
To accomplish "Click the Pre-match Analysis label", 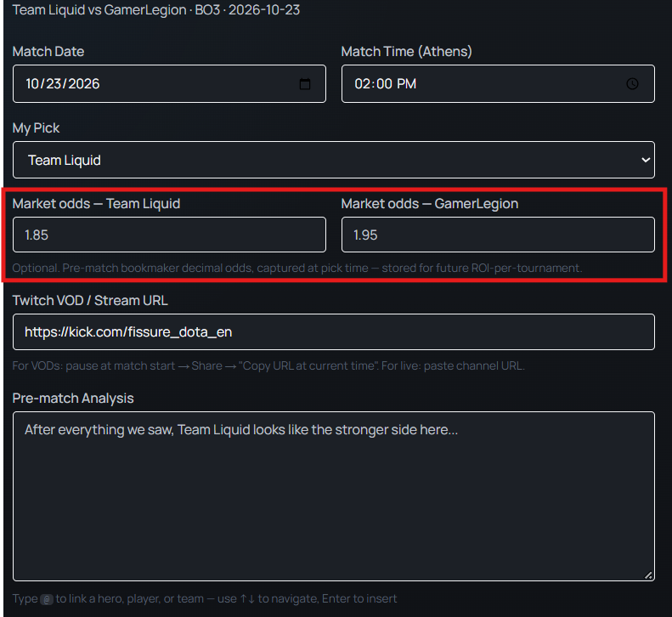I will pos(73,399).
